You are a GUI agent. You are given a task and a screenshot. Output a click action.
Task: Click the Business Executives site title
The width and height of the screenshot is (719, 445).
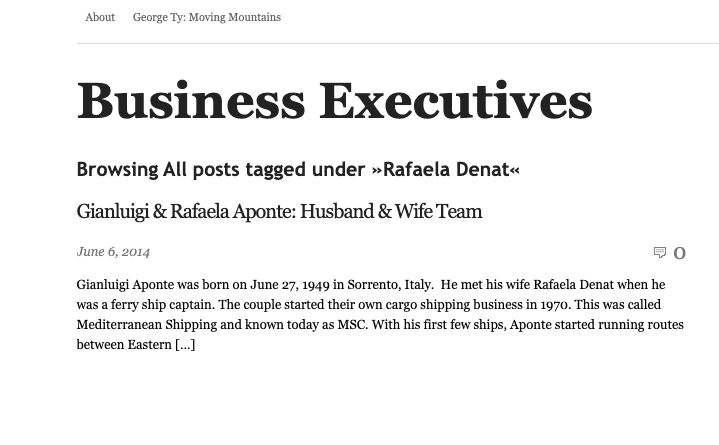pos(335,101)
